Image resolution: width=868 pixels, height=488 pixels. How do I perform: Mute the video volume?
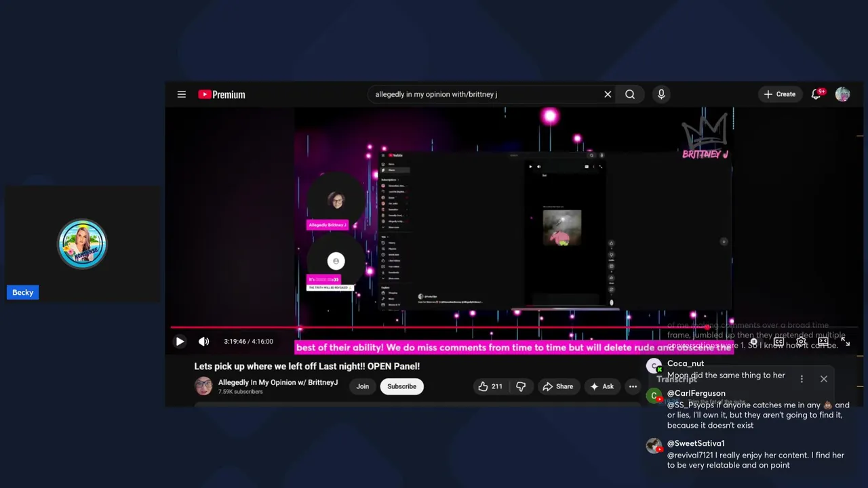pos(203,342)
